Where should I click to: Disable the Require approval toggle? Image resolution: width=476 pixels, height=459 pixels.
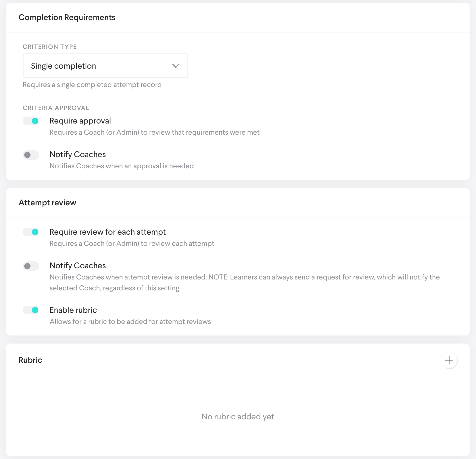coord(31,121)
